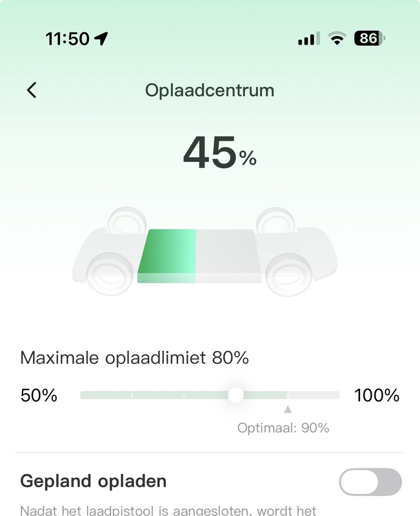Tap the 50% minimum limit label
Viewport: 420px width, 516px height.
[x=39, y=395]
